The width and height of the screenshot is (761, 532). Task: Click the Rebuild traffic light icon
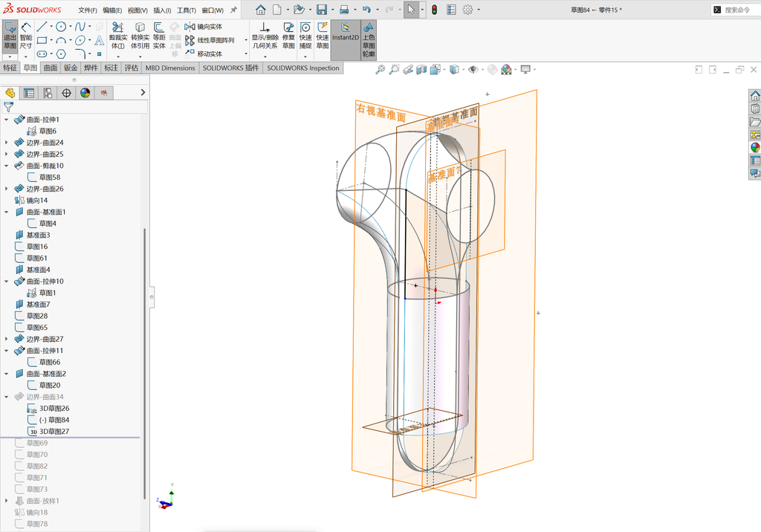pyautogui.click(x=434, y=10)
